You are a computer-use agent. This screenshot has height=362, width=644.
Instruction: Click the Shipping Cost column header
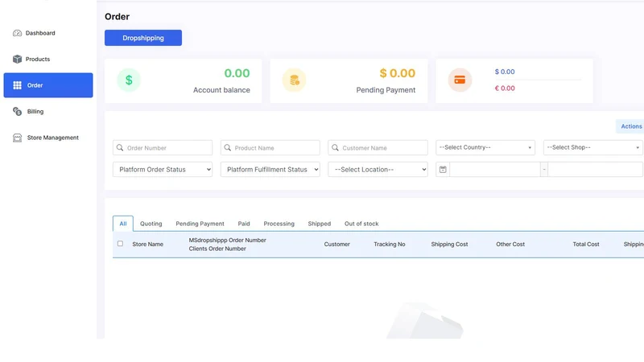449,245
